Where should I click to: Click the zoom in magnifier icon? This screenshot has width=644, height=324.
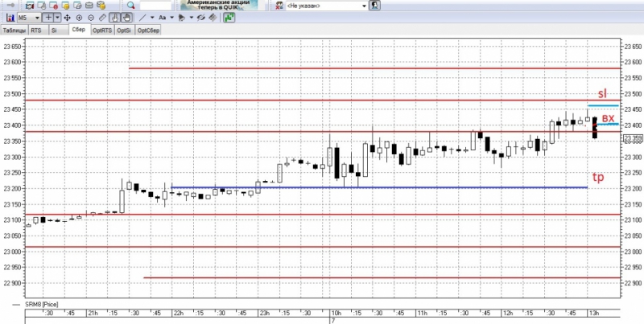point(79,18)
